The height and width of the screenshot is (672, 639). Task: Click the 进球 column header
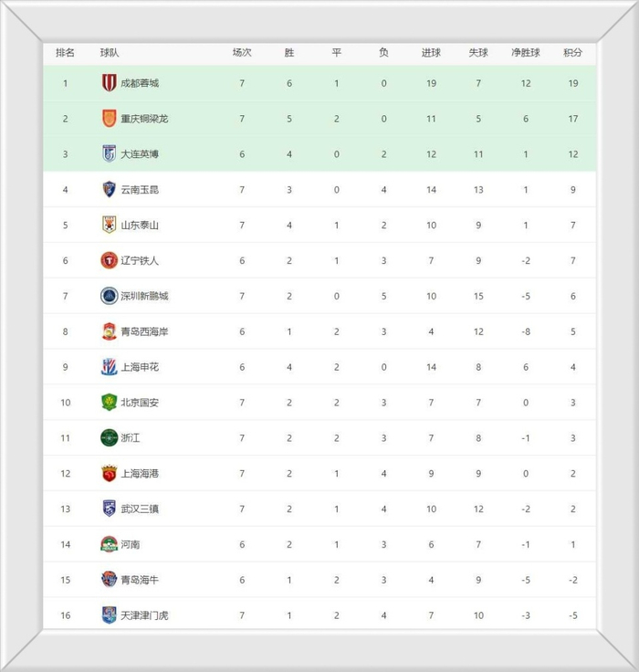pyautogui.click(x=431, y=53)
